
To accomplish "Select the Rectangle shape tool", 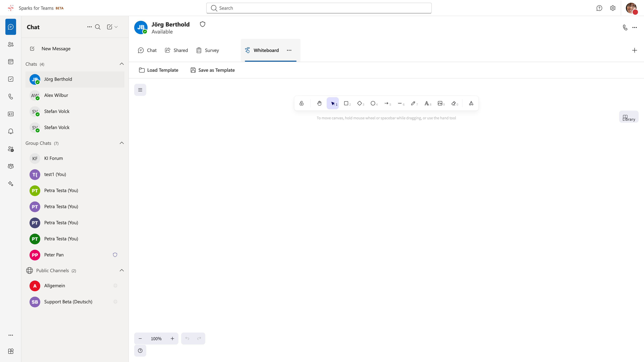I will [346, 103].
